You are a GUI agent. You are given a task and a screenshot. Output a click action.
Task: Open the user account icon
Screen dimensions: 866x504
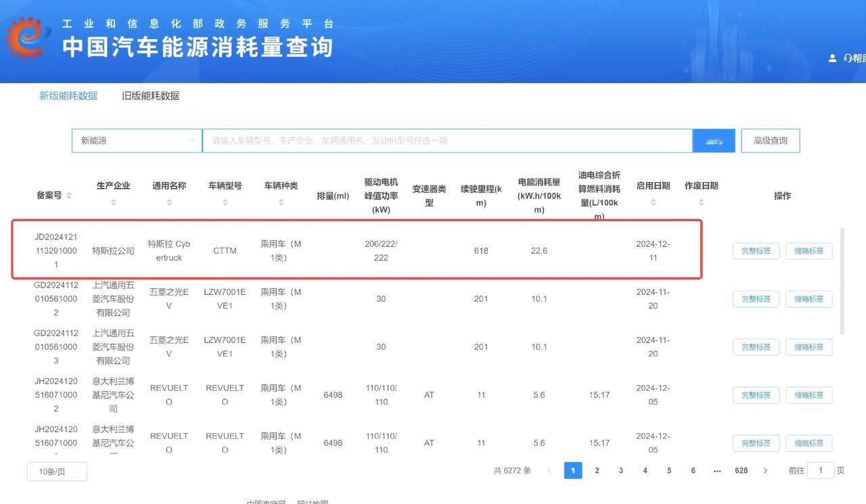coord(832,58)
